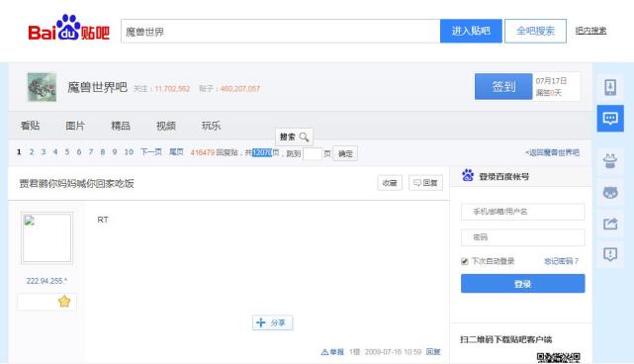Image resolution: width=634 pixels, height=364 pixels.
Task: Click the 扫二维码下载贴吧客户端 heading
Action: (505, 339)
